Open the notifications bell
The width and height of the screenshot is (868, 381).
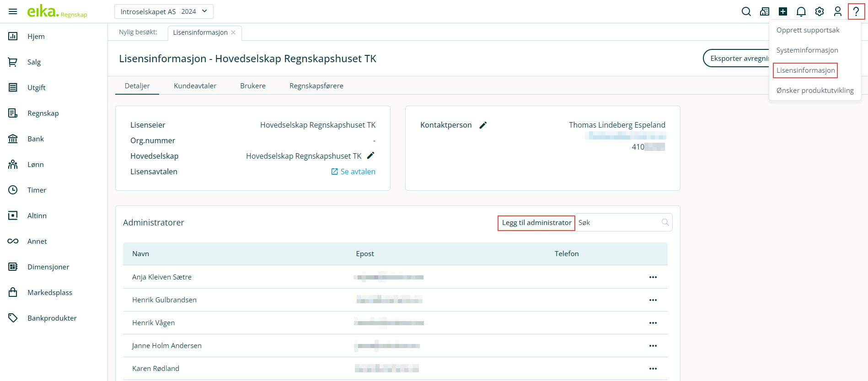(801, 11)
